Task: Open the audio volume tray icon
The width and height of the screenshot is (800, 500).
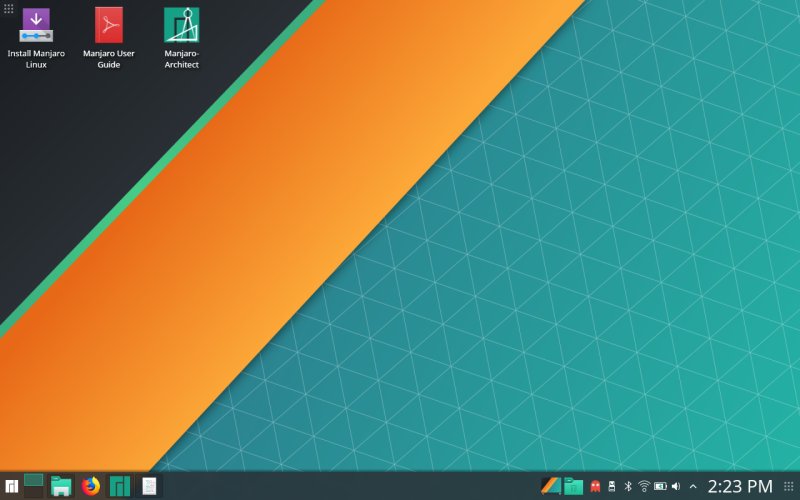Action: click(676, 486)
